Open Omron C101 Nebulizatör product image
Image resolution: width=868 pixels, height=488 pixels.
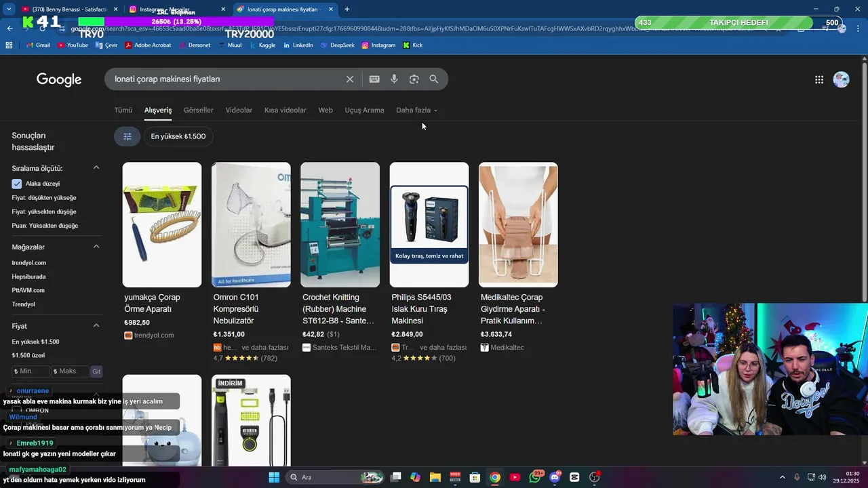click(x=251, y=224)
